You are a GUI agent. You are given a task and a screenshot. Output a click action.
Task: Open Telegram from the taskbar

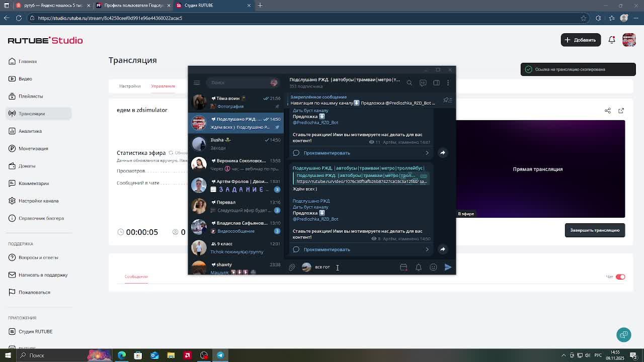220,355
